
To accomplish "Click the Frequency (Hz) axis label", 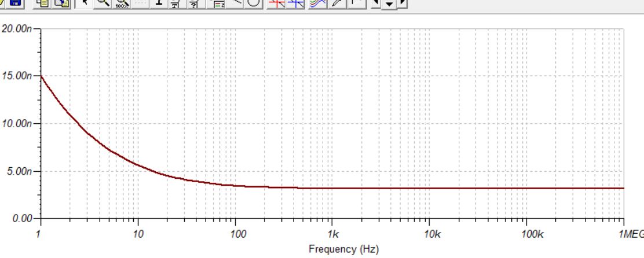I will coord(343,249).
